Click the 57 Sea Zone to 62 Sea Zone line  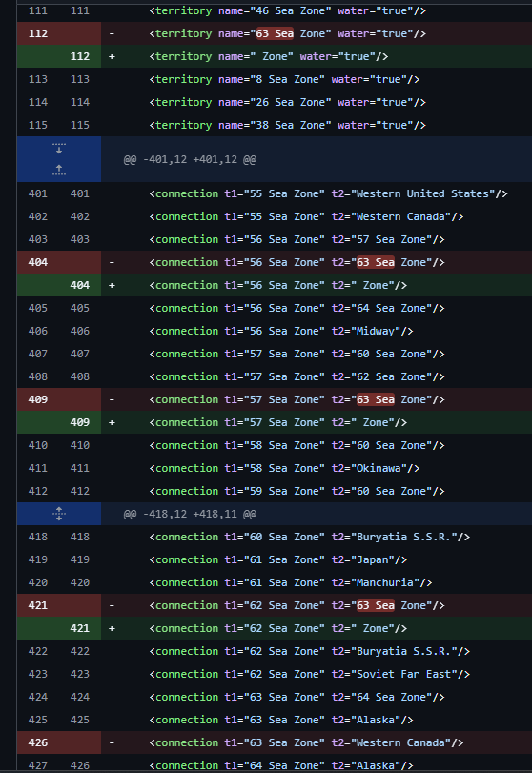point(297,376)
